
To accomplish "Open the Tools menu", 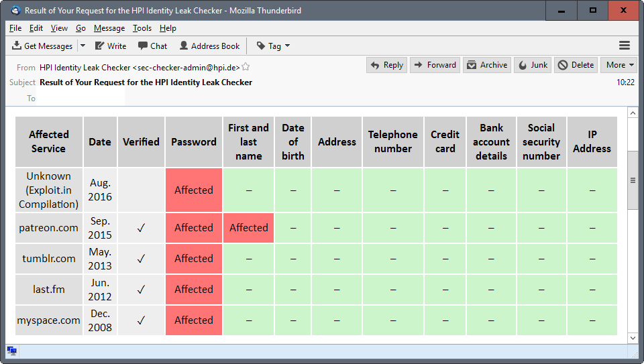I will click(x=142, y=28).
